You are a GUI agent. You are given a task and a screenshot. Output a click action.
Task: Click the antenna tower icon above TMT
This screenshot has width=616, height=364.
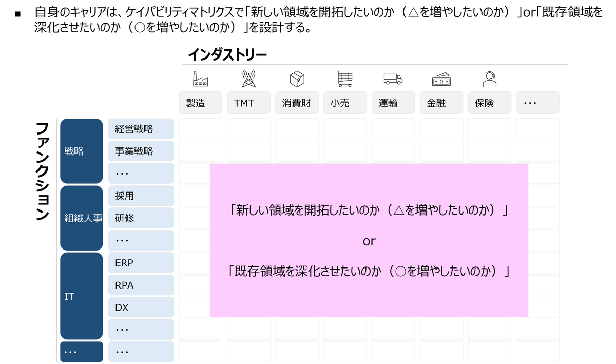click(x=248, y=79)
